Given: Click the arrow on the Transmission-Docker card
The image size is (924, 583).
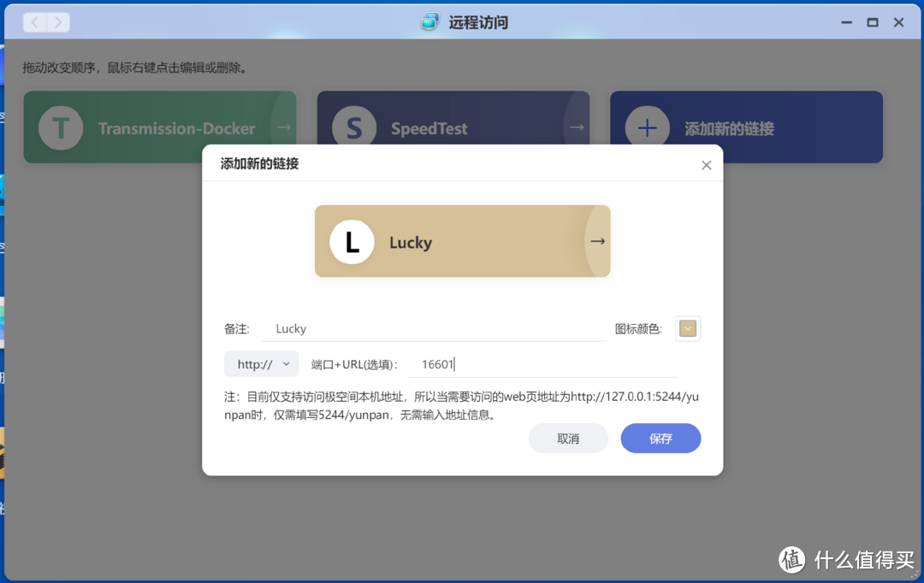Looking at the screenshot, I should (282, 127).
